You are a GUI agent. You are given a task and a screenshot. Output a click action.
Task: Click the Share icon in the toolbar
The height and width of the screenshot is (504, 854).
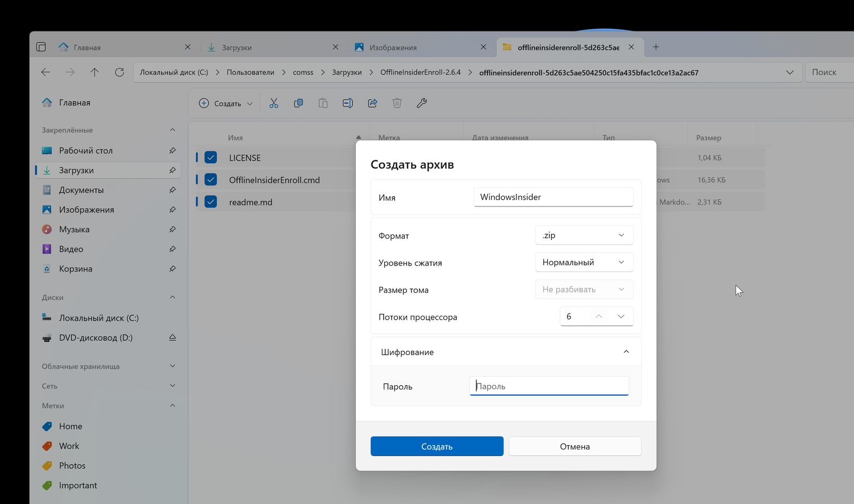372,103
